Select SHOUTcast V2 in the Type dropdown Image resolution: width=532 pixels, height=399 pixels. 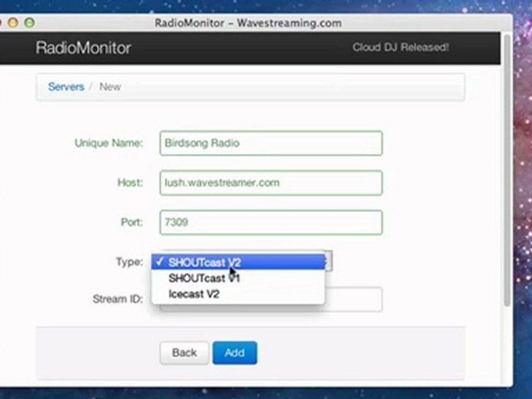tap(238, 262)
